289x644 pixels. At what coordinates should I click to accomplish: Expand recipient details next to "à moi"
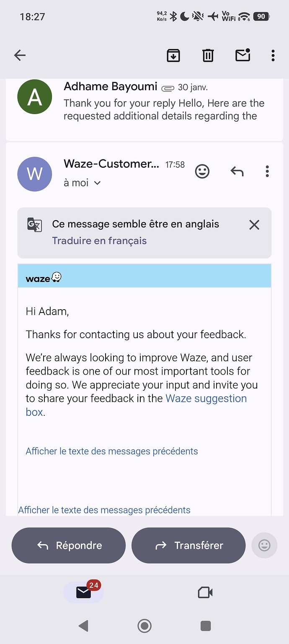point(97,183)
